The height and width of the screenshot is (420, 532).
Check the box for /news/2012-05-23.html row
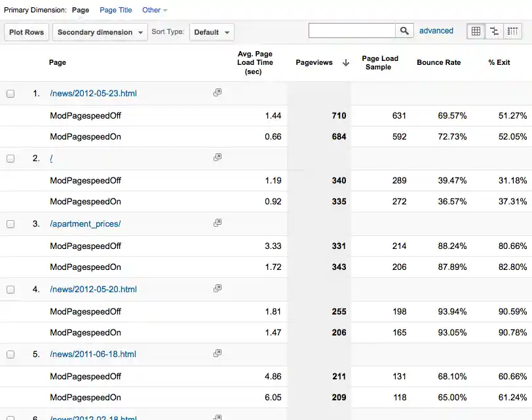tap(10, 94)
